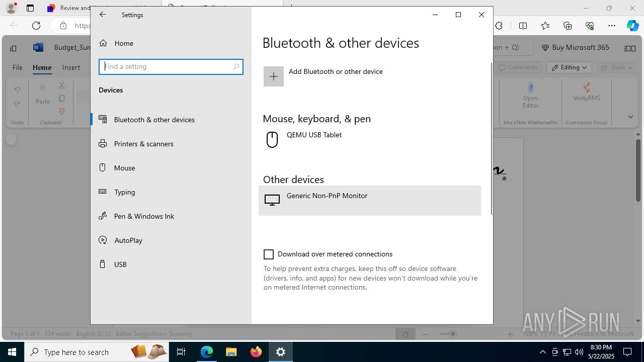Click the mouse icon beside QEMU USB Tablet
This screenshot has width=644, height=362.
click(272, 139)
